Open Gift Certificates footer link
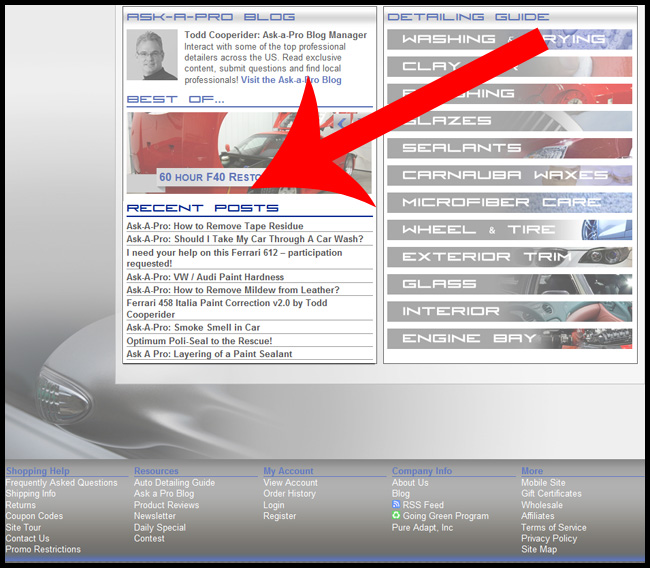The height and width of the screenshot is (568, 650). (x=551, y=493)
